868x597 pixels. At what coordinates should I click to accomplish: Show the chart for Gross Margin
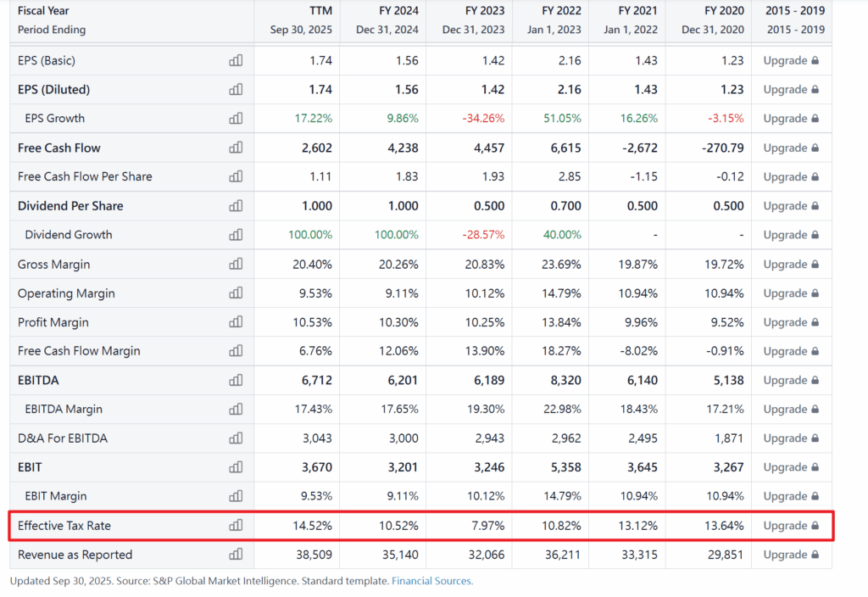coord(236,265)
